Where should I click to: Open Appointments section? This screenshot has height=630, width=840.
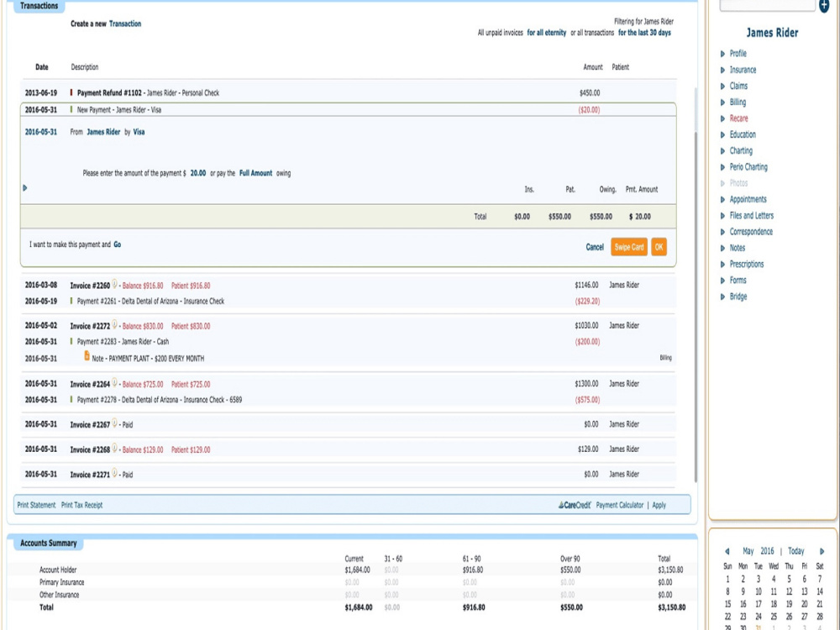tap(748, 199)
